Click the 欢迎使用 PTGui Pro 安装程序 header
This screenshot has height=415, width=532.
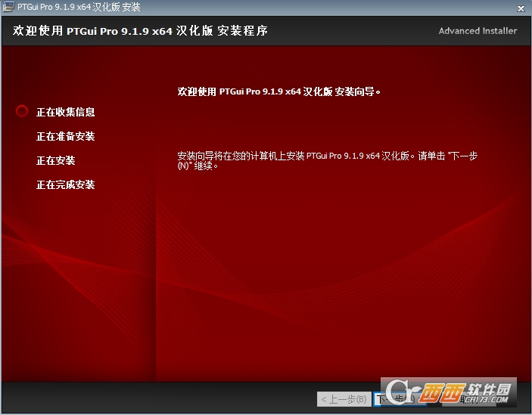[140, 31]
